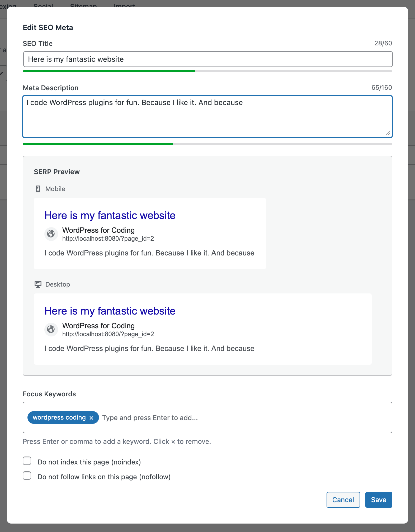Click the mobile preview's blue title link
415x532 pixels.
(110, 215)
